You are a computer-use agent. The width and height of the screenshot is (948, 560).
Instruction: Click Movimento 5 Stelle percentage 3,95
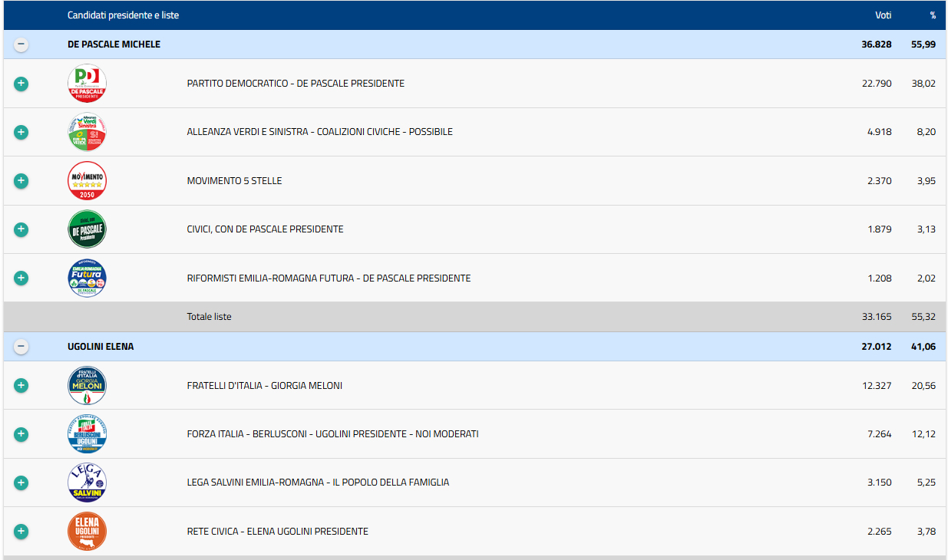(926, 181)
